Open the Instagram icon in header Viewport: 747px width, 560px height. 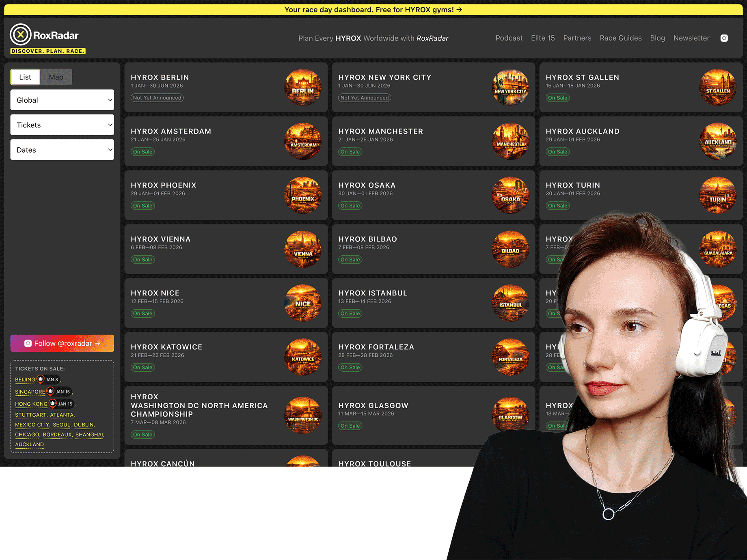coord(724,38)
